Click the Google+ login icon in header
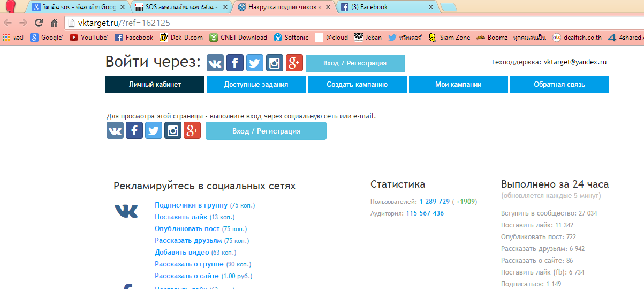Screen dimensions: 644x289 click(x=294, y=63)
